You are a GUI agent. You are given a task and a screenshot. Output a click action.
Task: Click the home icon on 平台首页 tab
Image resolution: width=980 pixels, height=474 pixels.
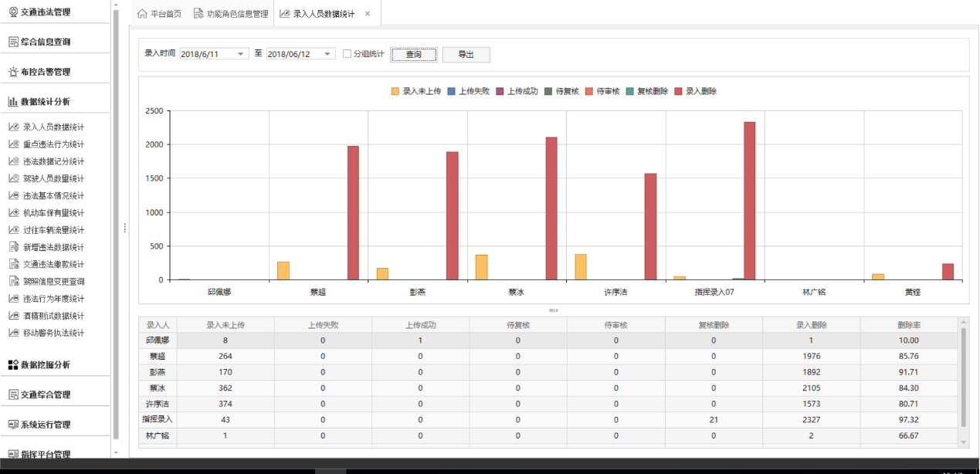(142, 14)
